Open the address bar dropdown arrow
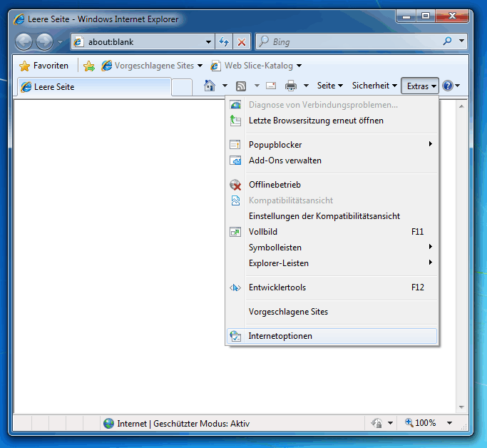This screenshot has width=487, height=448. pyautogui.click(x=208, y=42)
